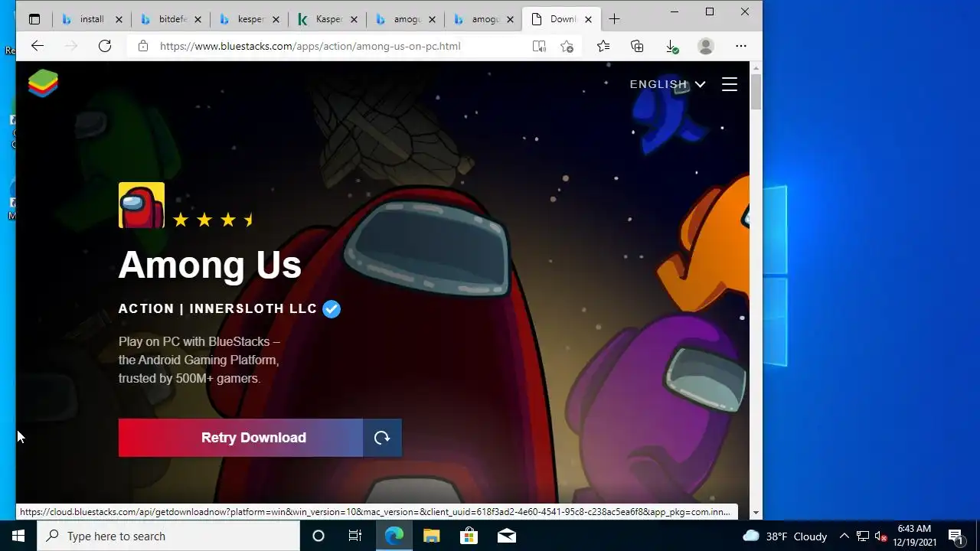Viewport: 980px width, 551px height.
Task: Go back using browser back arrow
Action: tap(38, 46)
